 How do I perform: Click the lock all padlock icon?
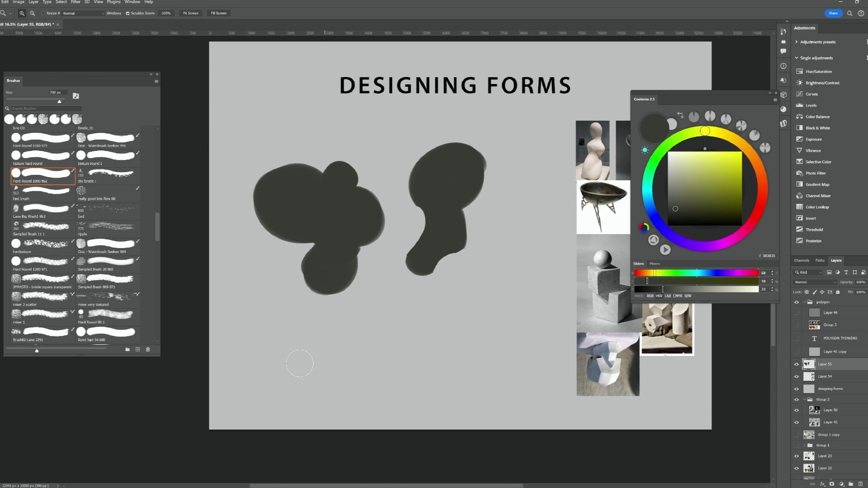838,292
